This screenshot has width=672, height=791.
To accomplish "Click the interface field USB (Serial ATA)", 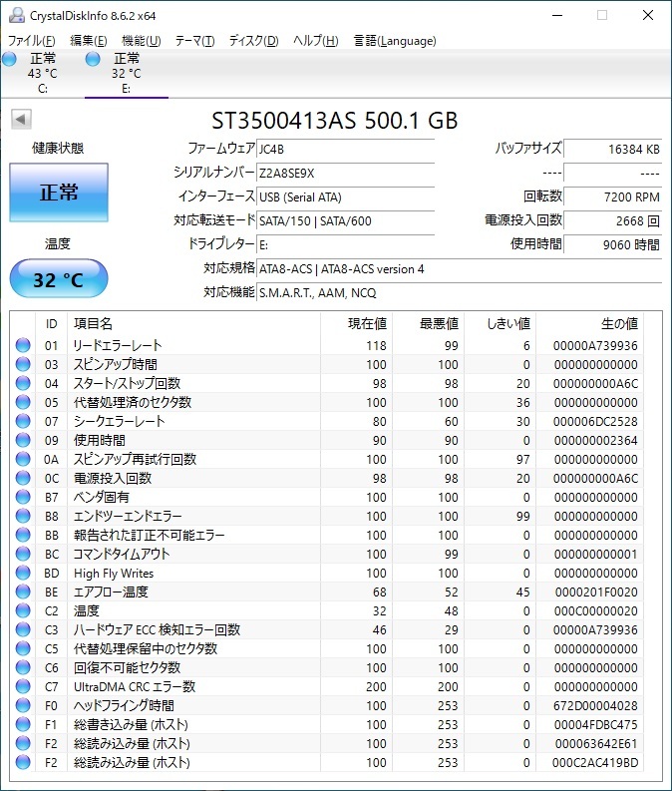I will point(345,198).
